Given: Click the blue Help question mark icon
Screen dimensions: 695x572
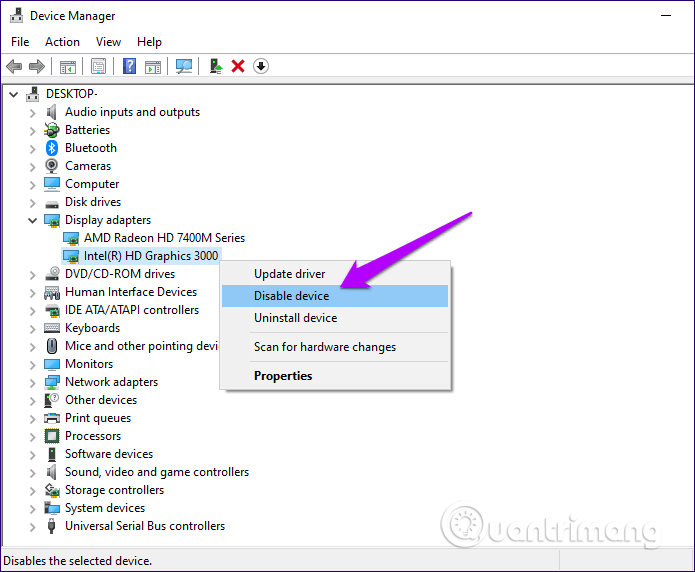Looking at the screenshot, I should (129, 67).
